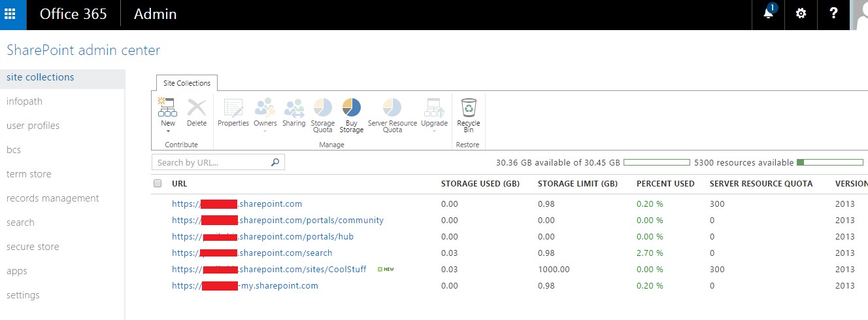Open the sites/CoolStuff site URL
868x320 pixels.
(269, 270)
